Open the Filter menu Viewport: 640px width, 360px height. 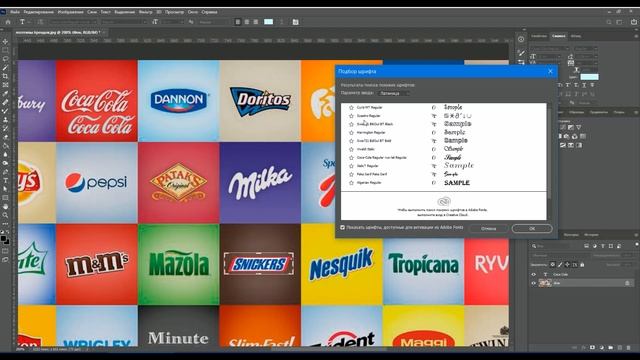point(145,12)
